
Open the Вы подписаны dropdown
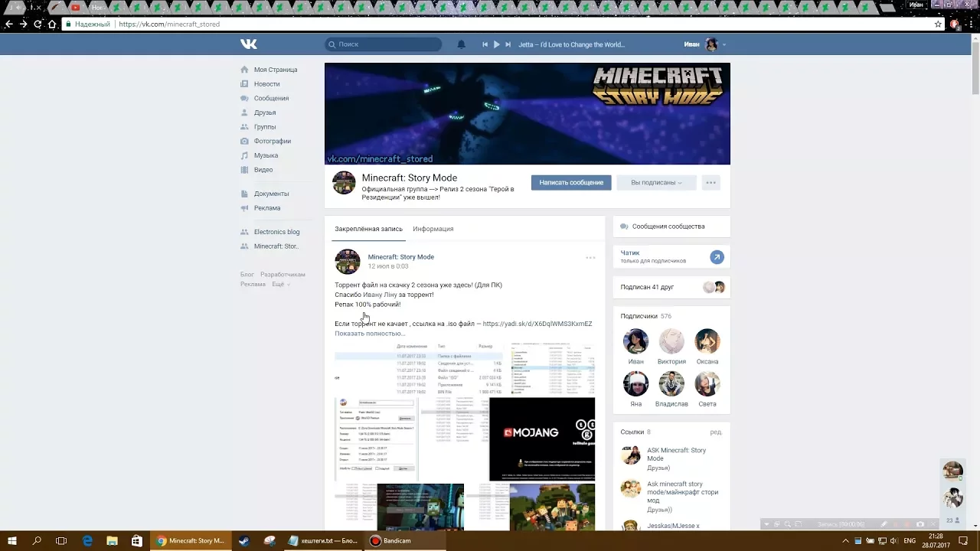(655, 183)
